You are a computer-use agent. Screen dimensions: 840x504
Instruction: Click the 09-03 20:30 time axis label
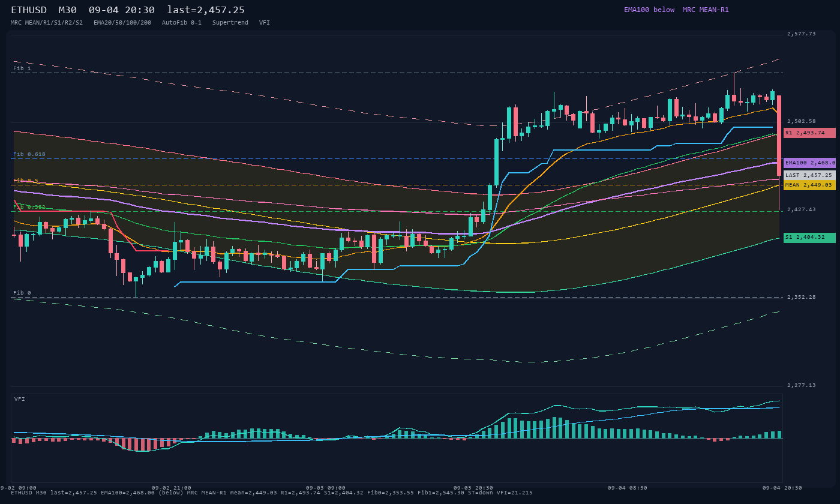coord(473,488)
